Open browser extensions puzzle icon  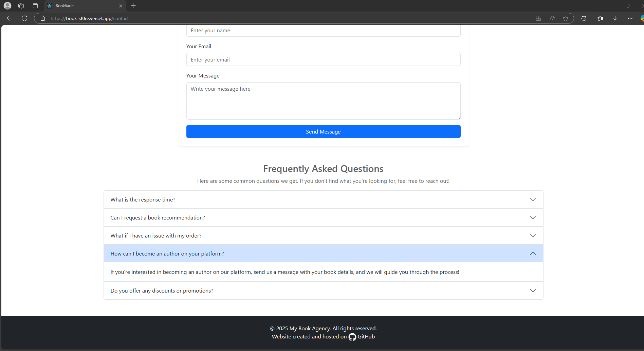pyautogui.click(x=584, y=18)
